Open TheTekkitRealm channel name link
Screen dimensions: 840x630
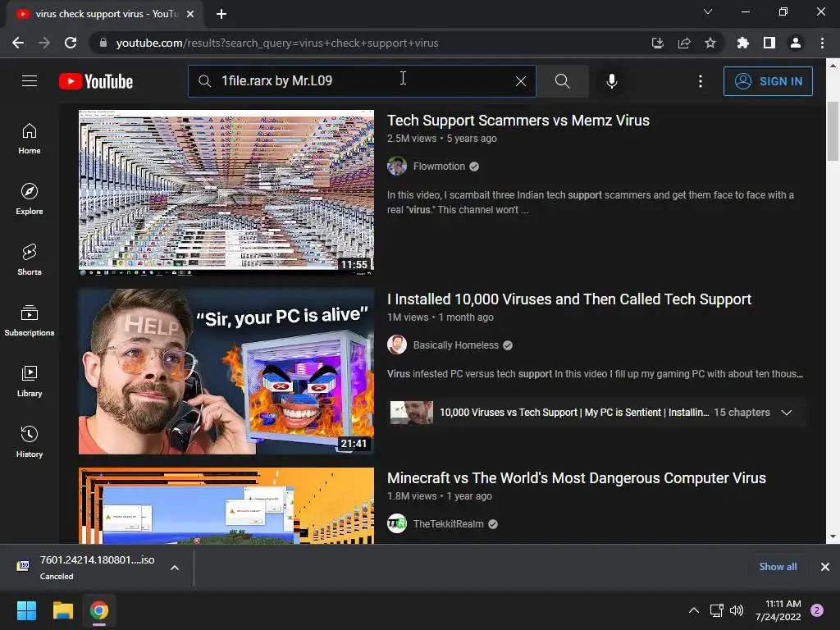449,524
